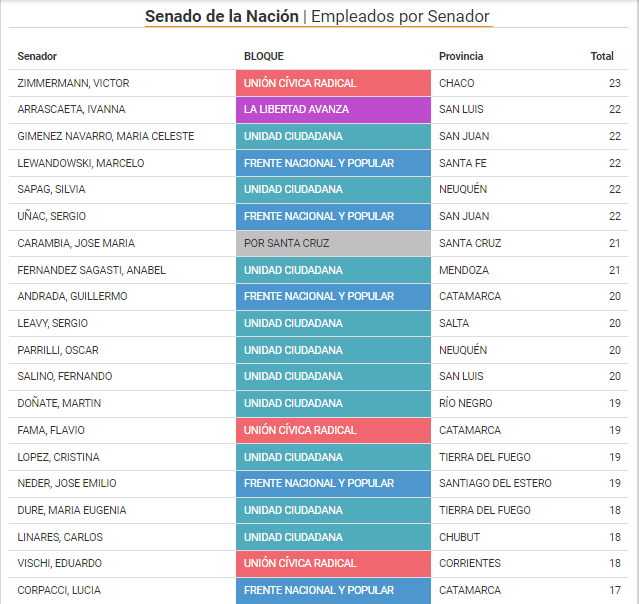Sort table by BLOQUE column header

tap(264, 56)
